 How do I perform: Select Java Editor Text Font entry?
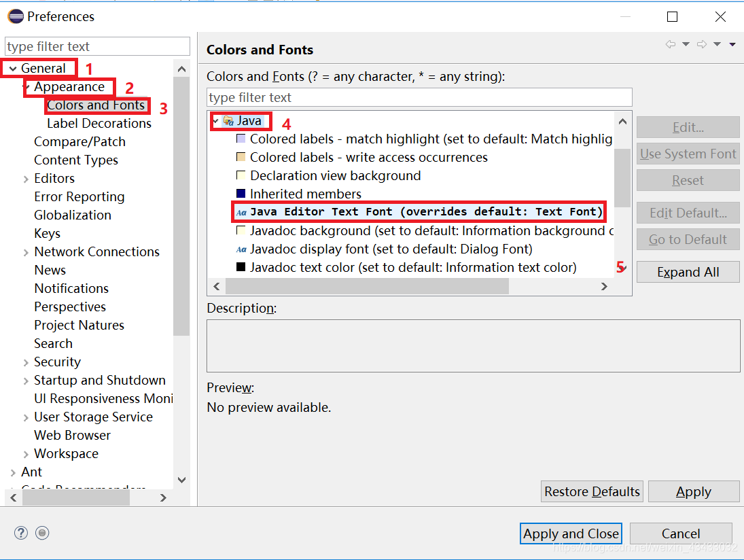tap(426, 211)
